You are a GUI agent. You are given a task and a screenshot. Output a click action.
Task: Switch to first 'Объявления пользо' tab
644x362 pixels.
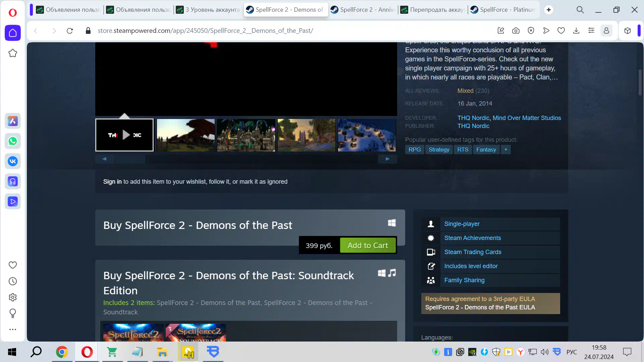(68, 10)
